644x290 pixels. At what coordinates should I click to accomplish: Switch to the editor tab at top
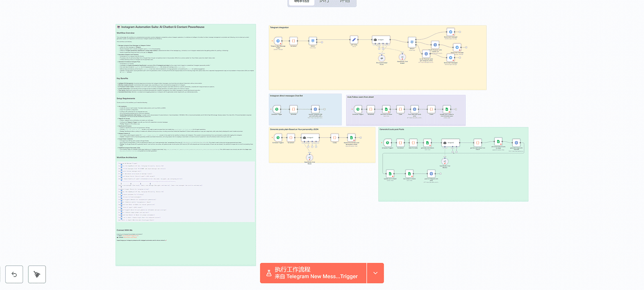[301, 2]
